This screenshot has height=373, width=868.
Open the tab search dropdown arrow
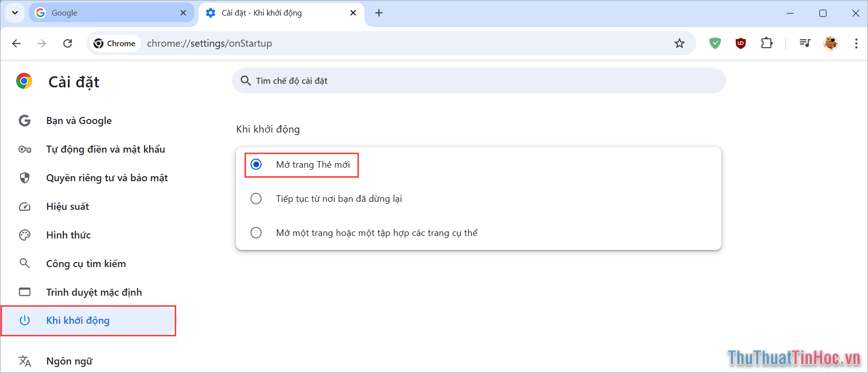(15, 13)
